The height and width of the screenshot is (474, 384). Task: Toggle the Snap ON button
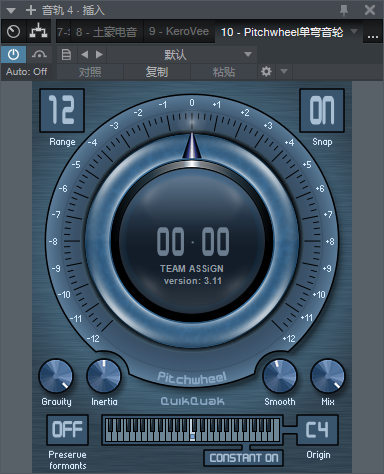coord(322,110)
